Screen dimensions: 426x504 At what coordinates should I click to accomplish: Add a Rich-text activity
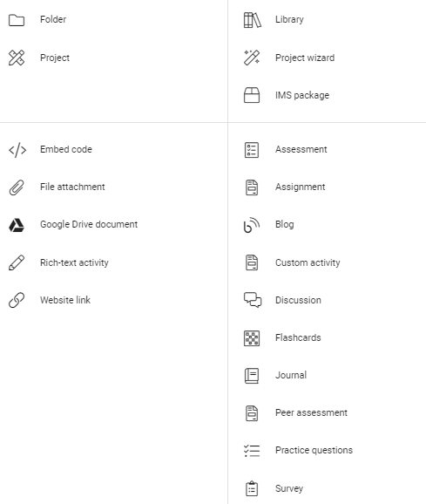(x=74, y=262)
